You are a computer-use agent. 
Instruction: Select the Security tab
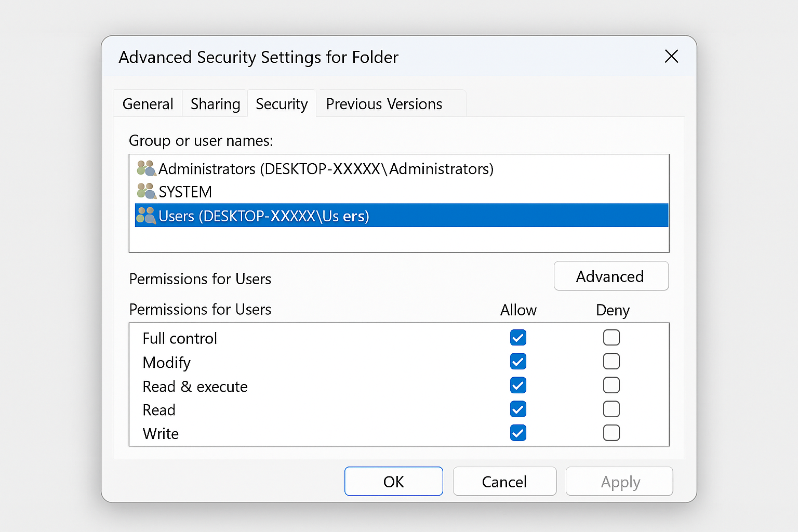(282, 104)
